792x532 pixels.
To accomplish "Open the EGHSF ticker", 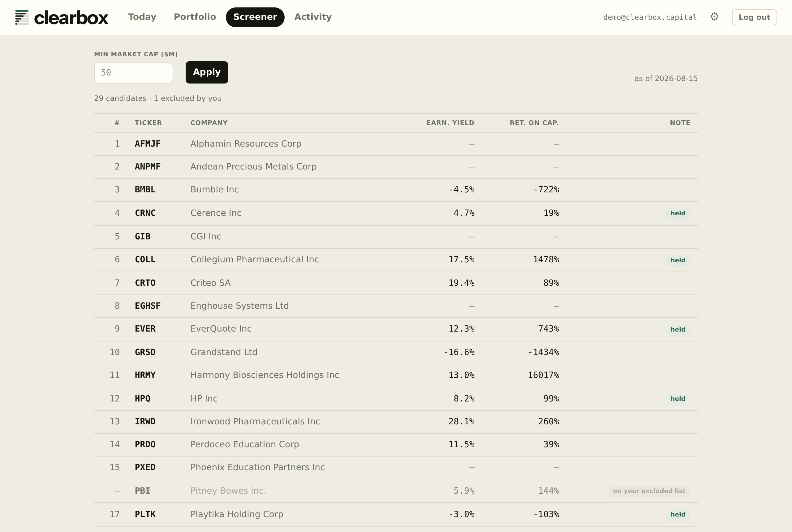I will tap(148, 306).
